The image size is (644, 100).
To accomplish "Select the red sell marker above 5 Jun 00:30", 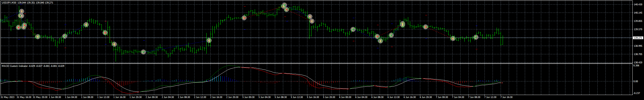I will click(244, 18).
